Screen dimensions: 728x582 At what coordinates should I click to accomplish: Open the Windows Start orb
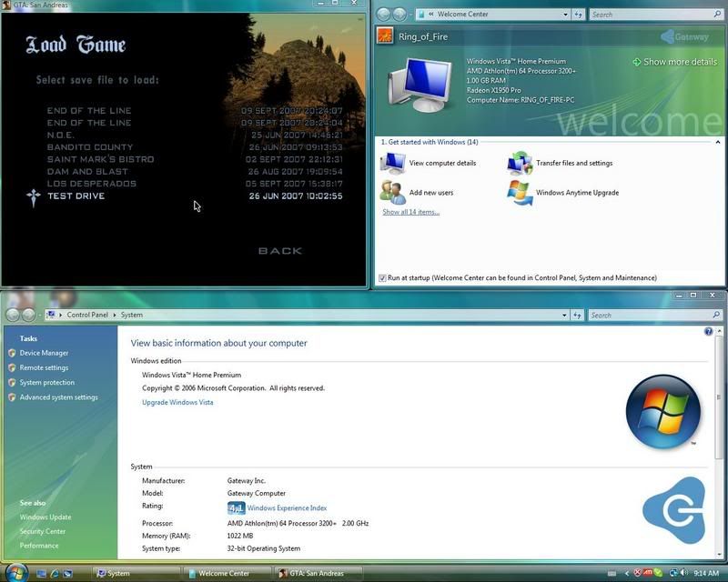[x=16, y=572]
